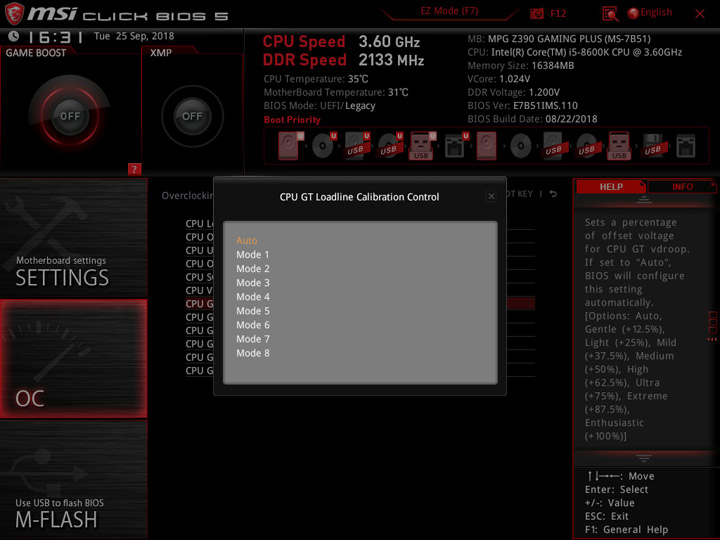Switch to EZ Mode (F7)

449,11
